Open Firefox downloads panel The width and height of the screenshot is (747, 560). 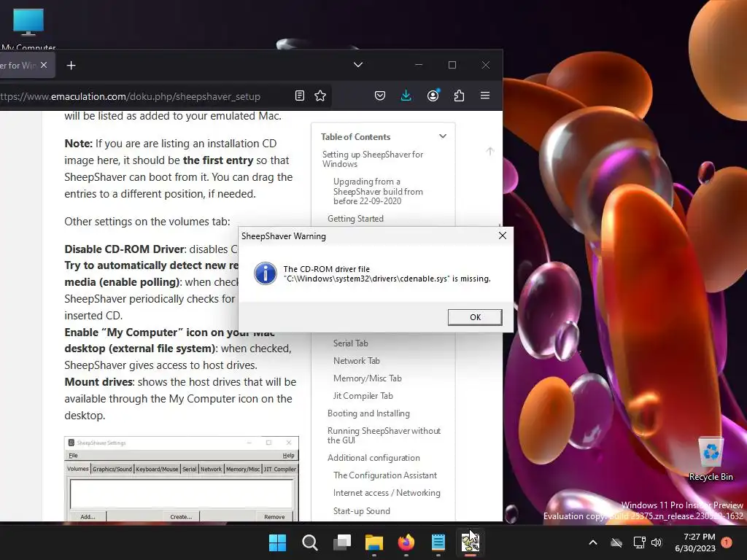(x=406, y=96)
